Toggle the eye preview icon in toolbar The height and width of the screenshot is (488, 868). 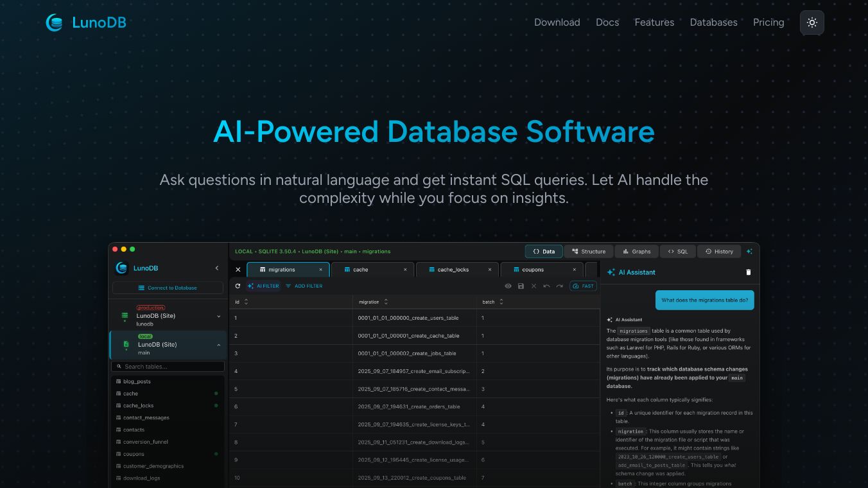click(x=508, y=286)
